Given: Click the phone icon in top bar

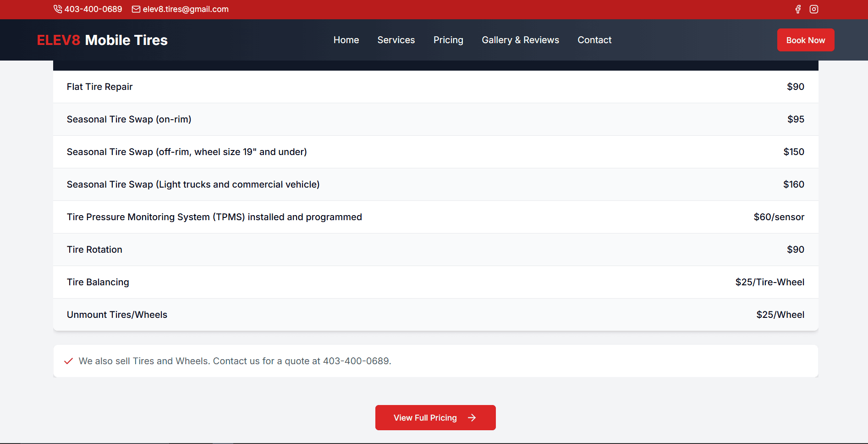Looking at the screenshot, I should [x=58, y=9].
